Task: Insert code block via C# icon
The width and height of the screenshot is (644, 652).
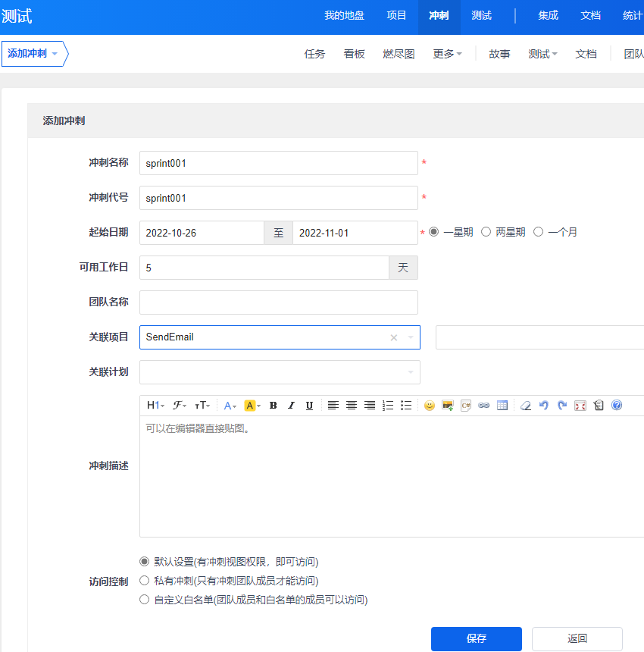Action: click(x=466, y=406)
